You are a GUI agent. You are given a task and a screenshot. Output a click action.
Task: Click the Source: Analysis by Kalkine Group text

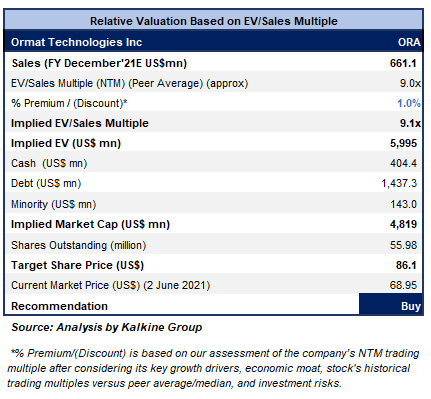107,327
